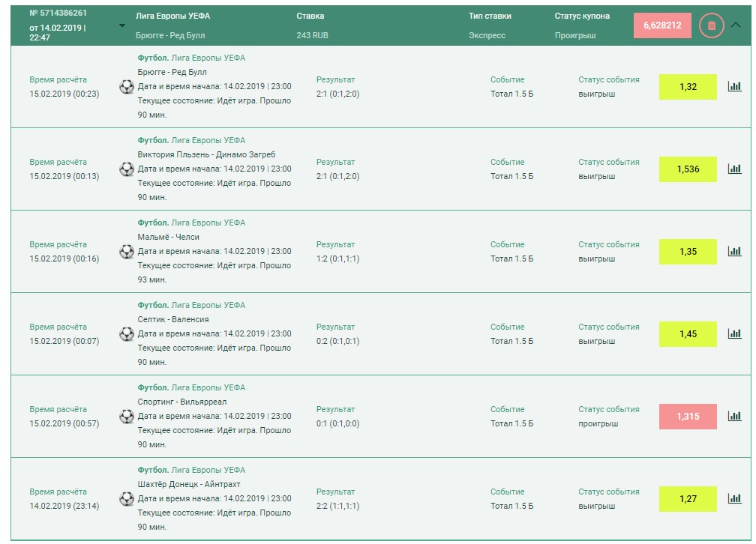Viewport: 756px width, 544px height.
Task: Click football icon in Селтик - Валенсия row
Action: tap(127, 334)
